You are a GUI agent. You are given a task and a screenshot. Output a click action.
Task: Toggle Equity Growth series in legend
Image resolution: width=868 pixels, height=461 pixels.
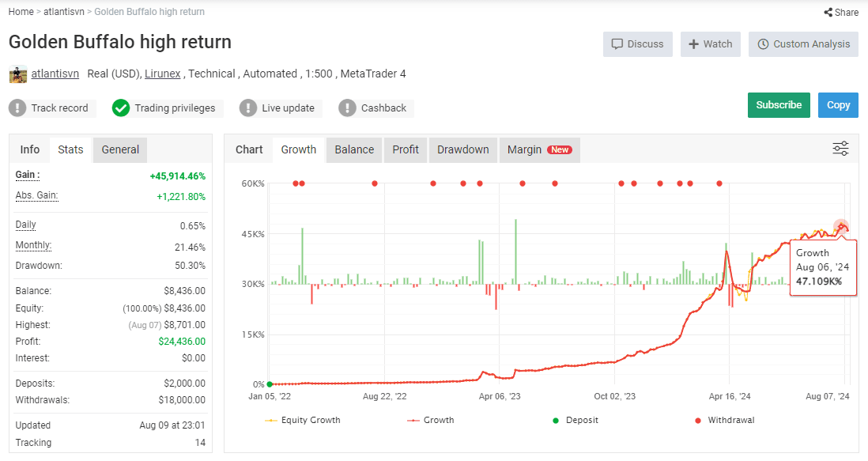point(303,420)
